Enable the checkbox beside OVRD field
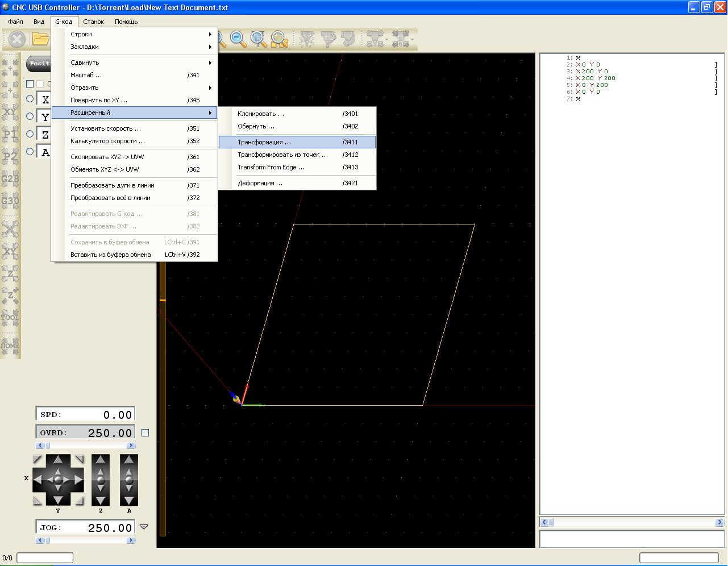 pyautogui.click(x=145, y=433)
